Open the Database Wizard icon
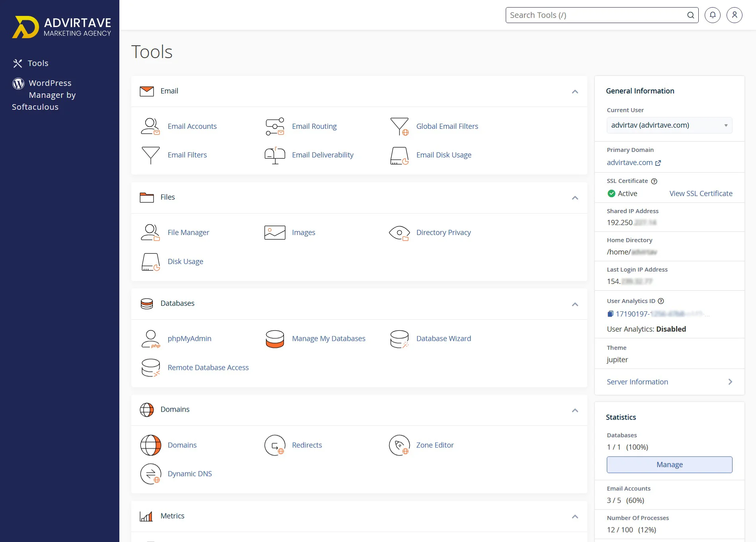 click(399, 339)
